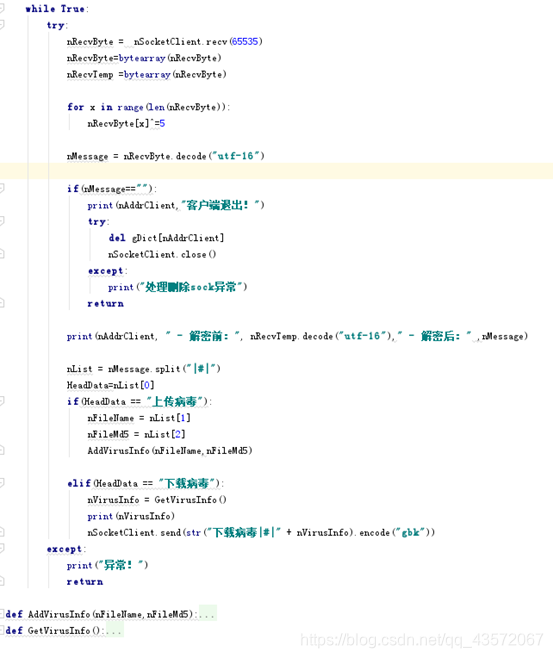Collapse the elif HeadData == "下载病毒" fold marker

click(2, 483)
